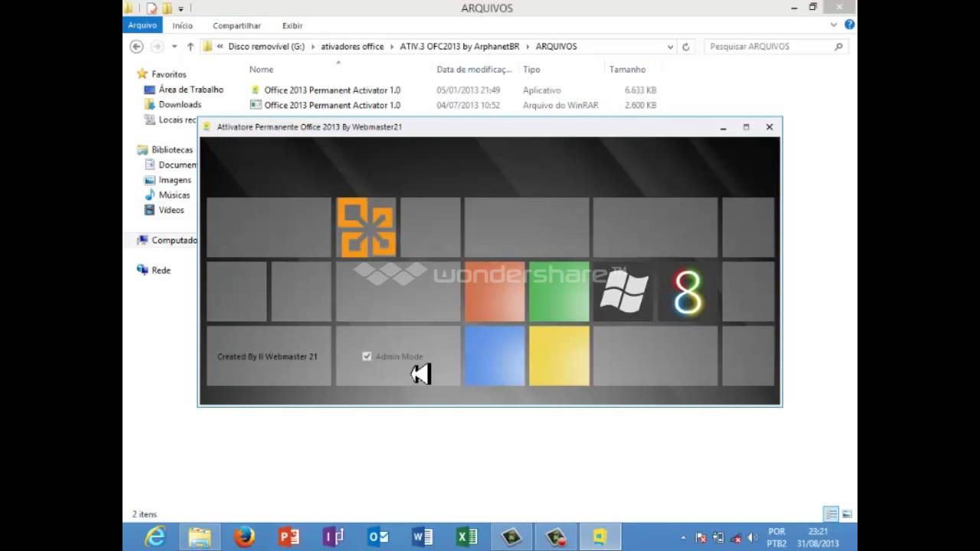Click Action Center flag tray icon
The width and height of the screenshot is (980, 551).
(x=701, y=538)
